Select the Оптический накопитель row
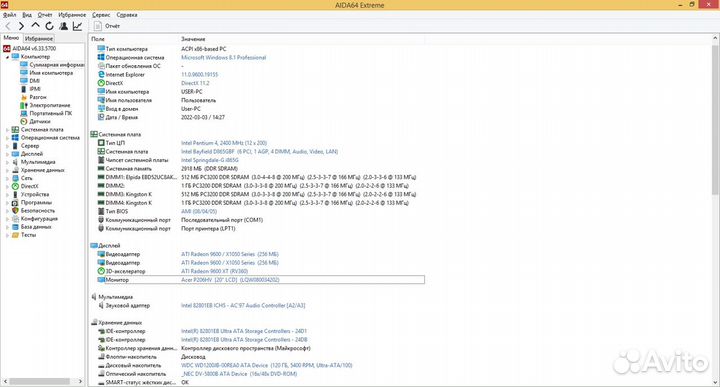This screenshot has width=720, height=387. tap(261, 374)
